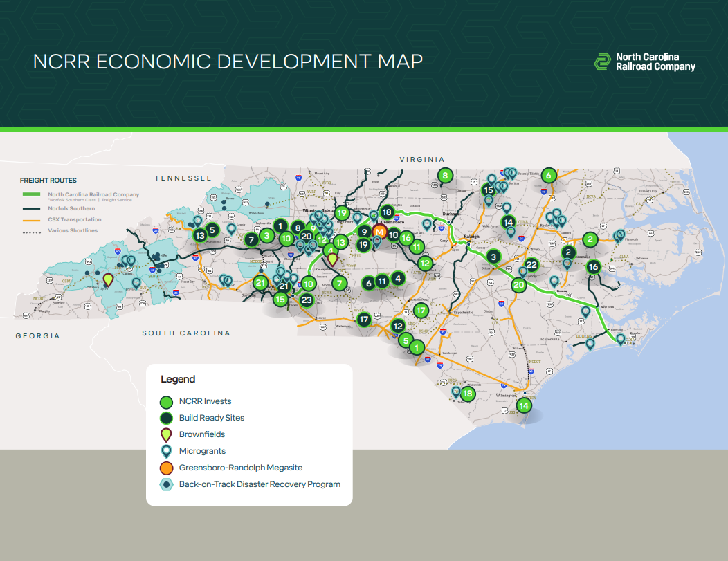Select light green marker 14 near Wilmington
This screenshot has width=728, height=561.
524,405
